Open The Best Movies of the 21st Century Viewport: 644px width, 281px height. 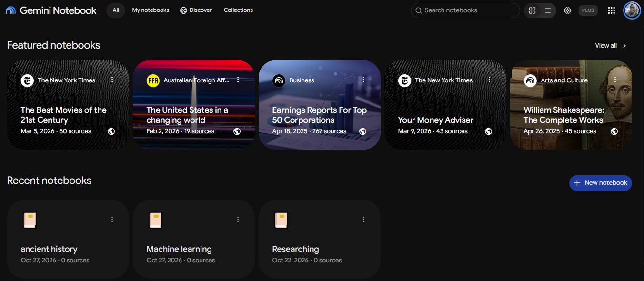click(64, 115)
